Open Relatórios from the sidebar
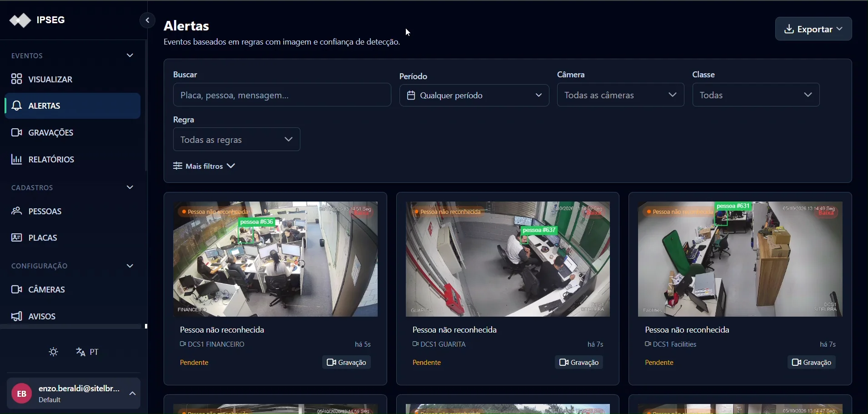The width and height of the screenshot is (868, 414). [72, 160]
